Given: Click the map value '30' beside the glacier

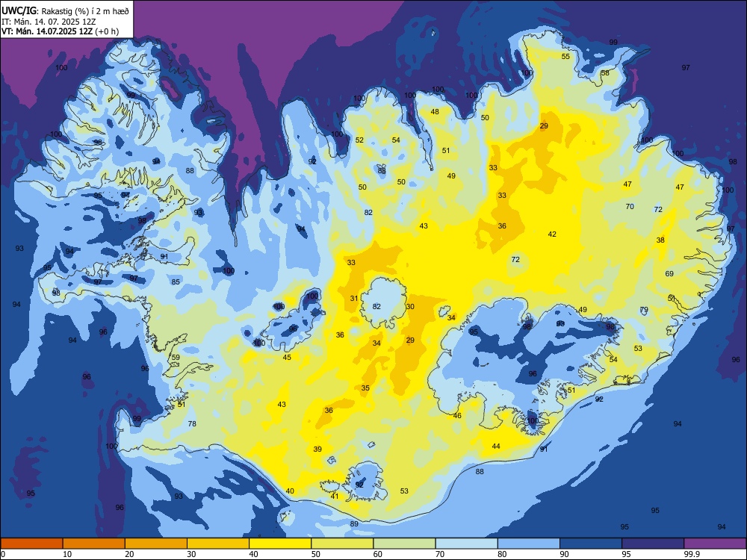Looking at the screenshot, I should [410, 306].
